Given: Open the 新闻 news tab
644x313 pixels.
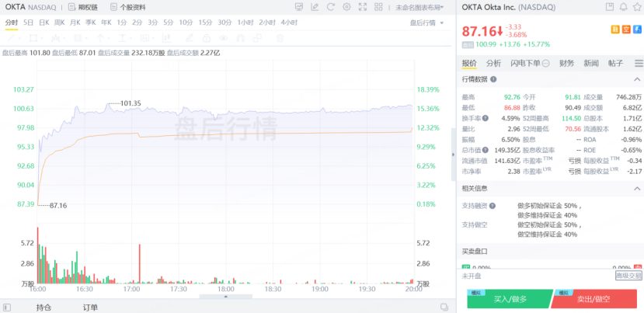Looking at the screenshot, I should 591,63.
